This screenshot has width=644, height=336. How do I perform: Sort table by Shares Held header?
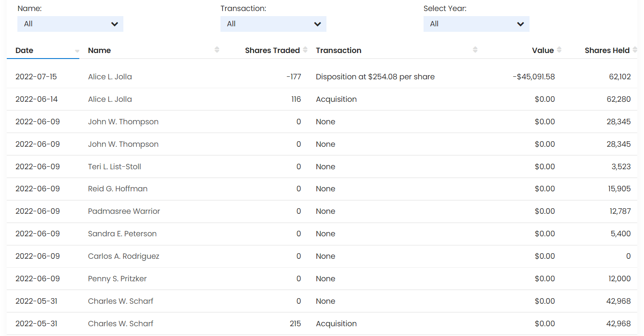coord(607,50)
